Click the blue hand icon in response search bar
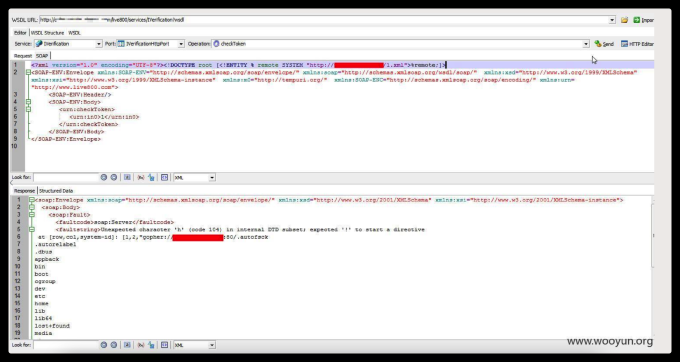 pyautogui.click(x=151, y=345)
